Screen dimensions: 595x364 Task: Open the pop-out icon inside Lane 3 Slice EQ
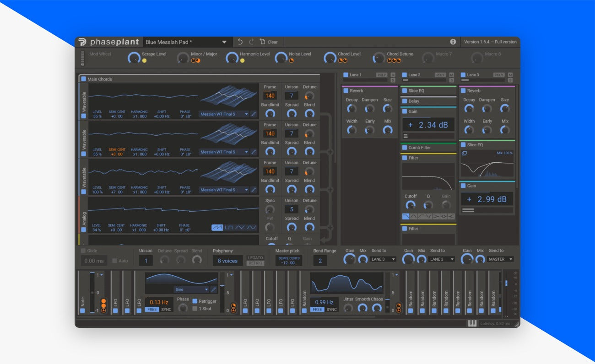pyautogui.click(x=464, y=153)
